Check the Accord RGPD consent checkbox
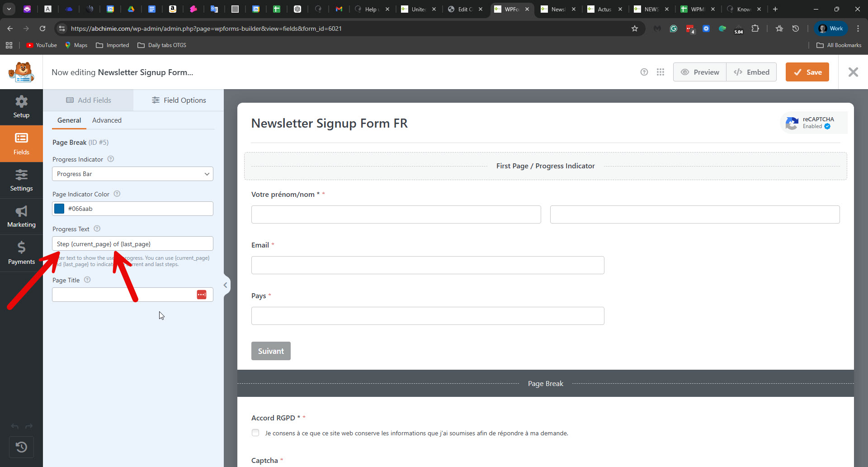Image resolution: width=868 pixels, height=467 pixels. (255, 433)
